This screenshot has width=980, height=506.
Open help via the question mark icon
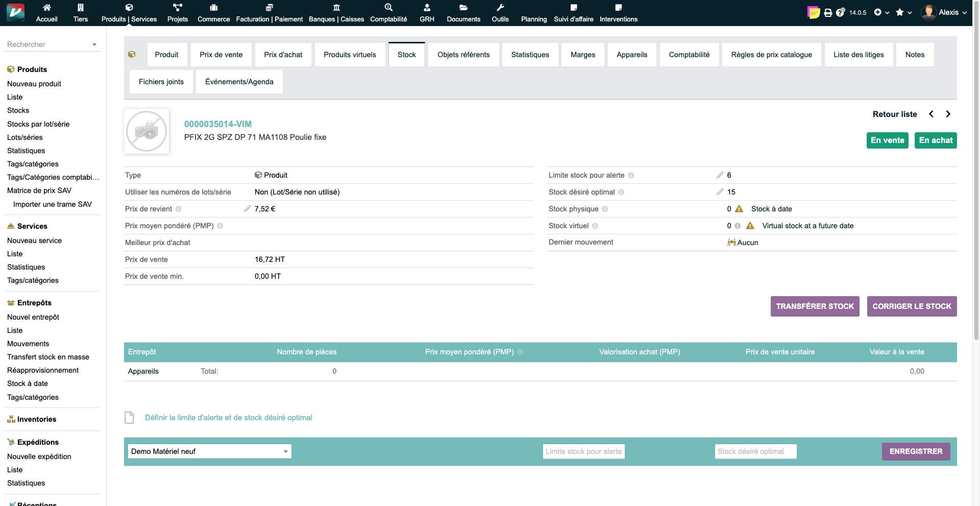[841, 12]
